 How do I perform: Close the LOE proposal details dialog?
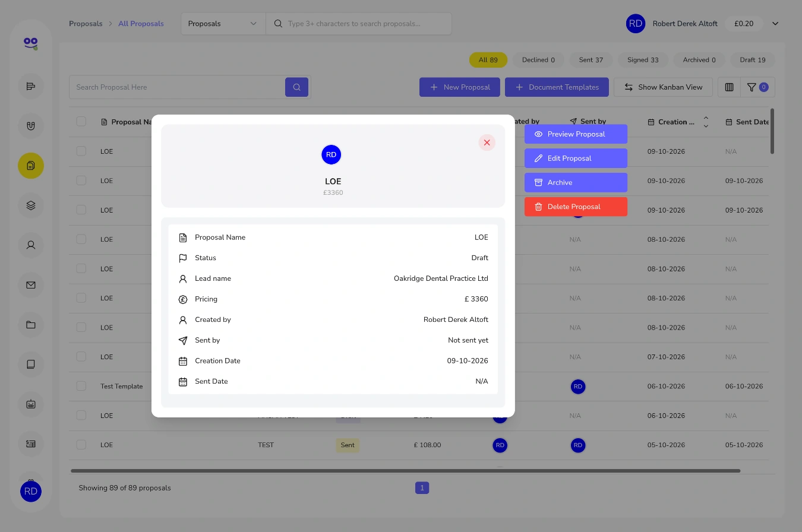pos(487,142)
